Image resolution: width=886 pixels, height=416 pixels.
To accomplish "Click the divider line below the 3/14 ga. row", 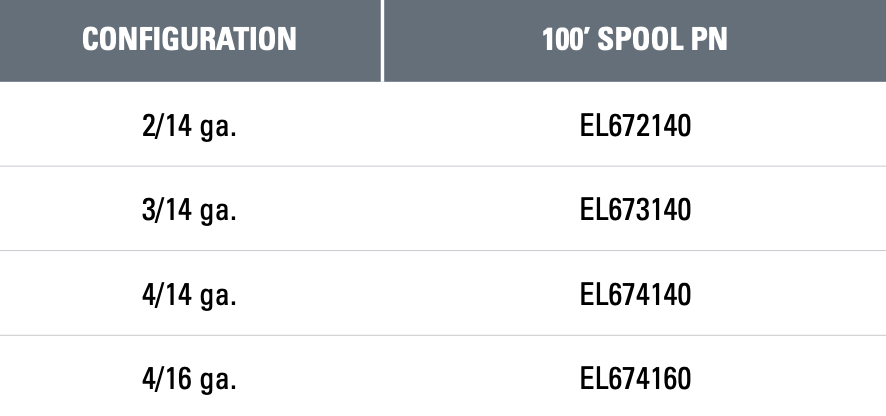I will coord(443,250).
